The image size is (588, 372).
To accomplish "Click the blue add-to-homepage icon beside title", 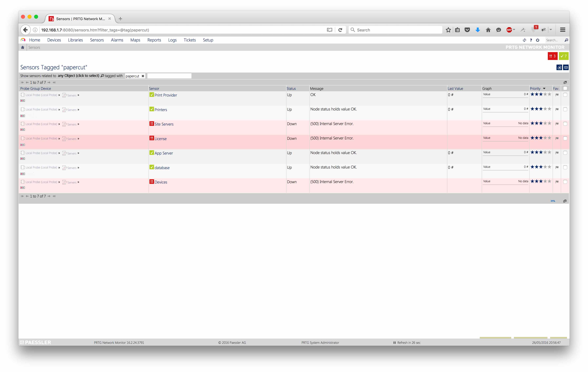I will (559, 68).
